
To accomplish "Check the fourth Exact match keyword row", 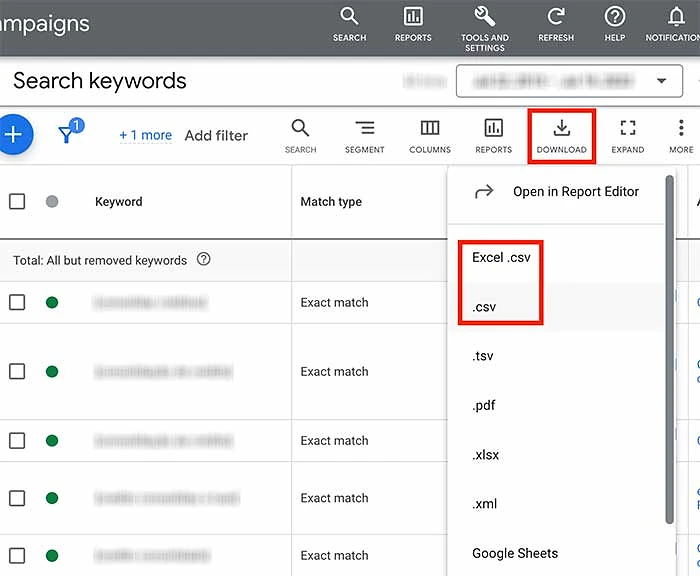I will point(17,498).
